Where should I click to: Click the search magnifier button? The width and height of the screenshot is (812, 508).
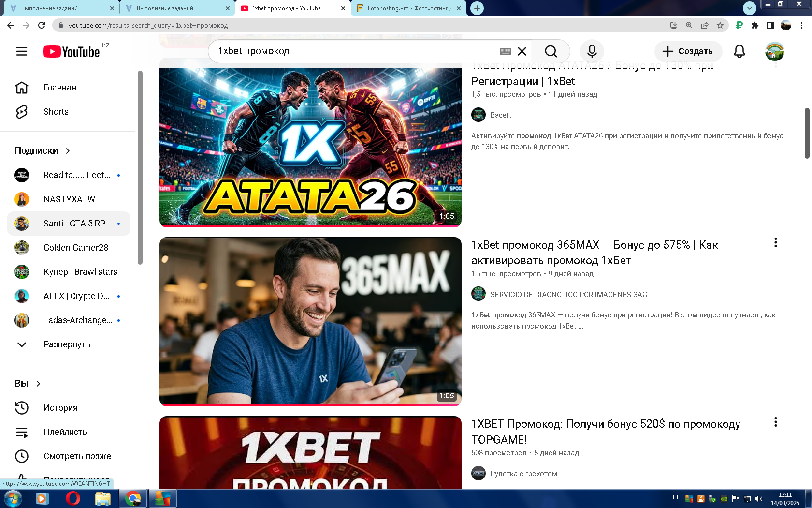click(551, 51)
